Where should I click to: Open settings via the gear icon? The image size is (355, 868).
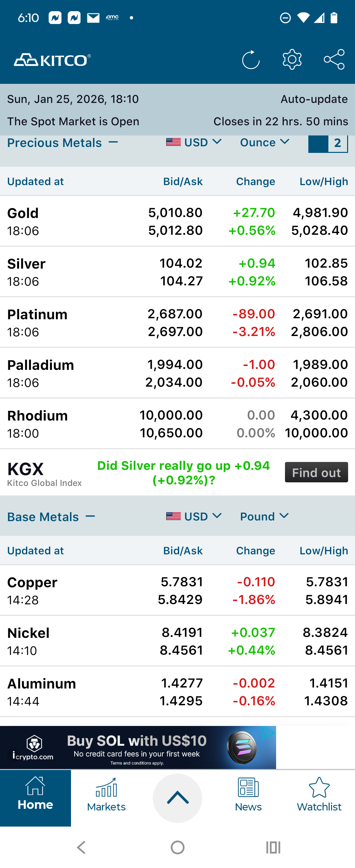click(x=292, y=60)
